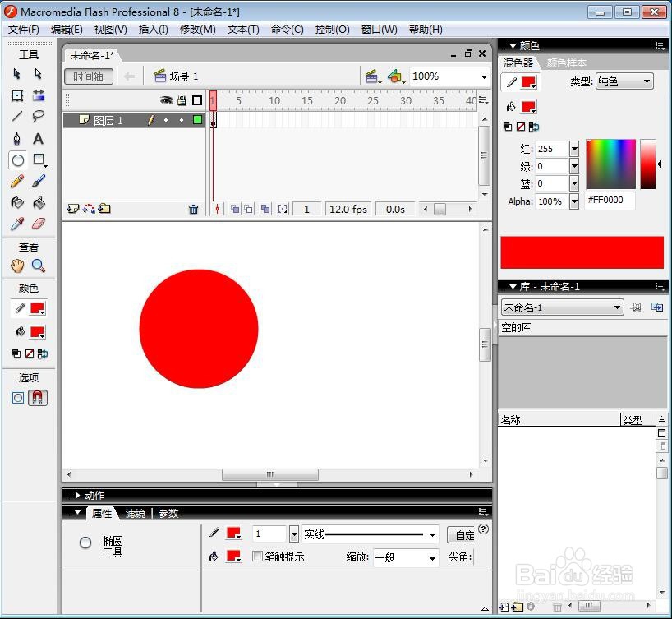Switch to the 滤镜 tab
This screenshot has height=619, width=672.
point(136,514)
